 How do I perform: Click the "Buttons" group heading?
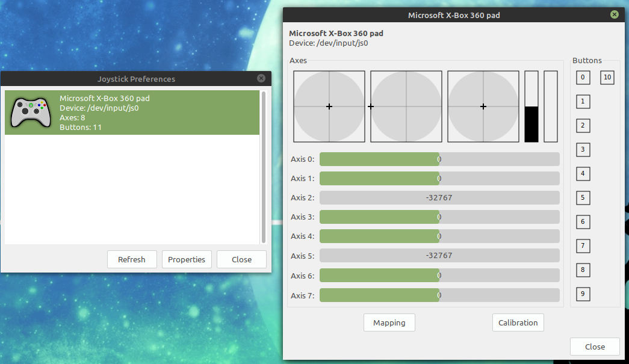(587, 61)
